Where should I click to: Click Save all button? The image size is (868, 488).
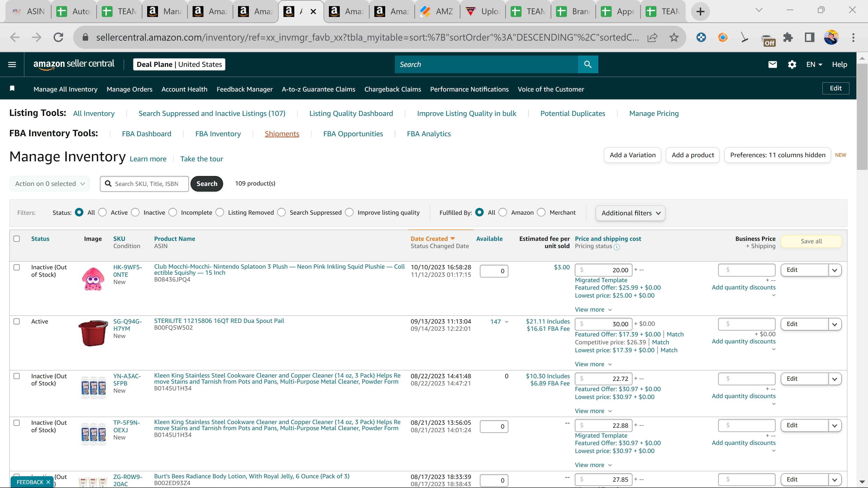[811, 241]
